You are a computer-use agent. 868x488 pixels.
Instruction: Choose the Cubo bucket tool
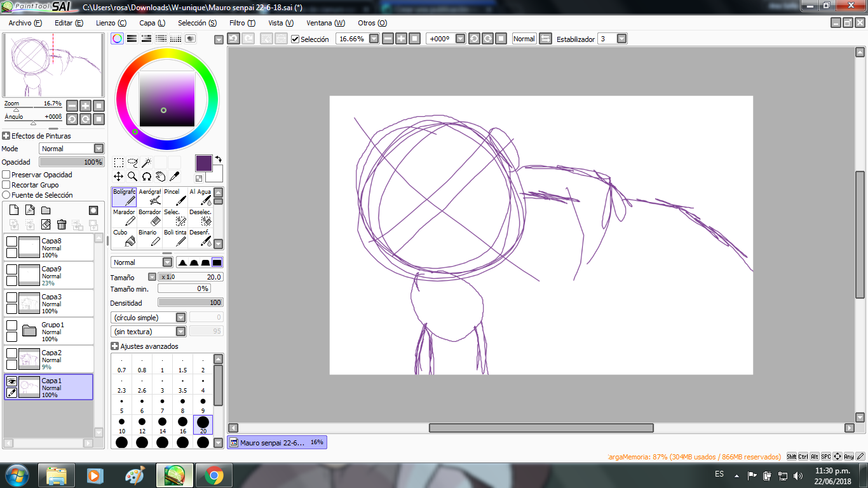pos(124,238)
